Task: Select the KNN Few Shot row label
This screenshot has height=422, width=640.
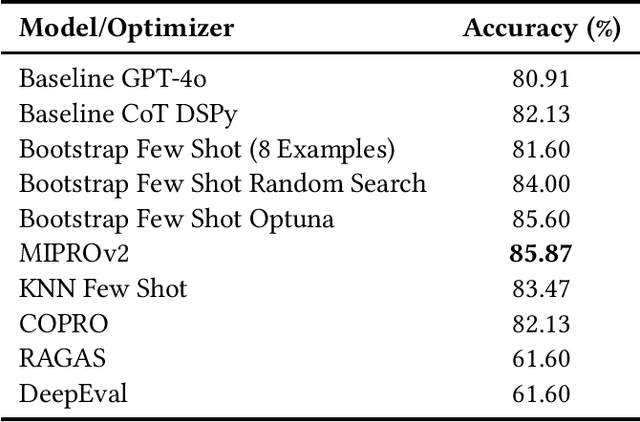Action: pos(103,289)
